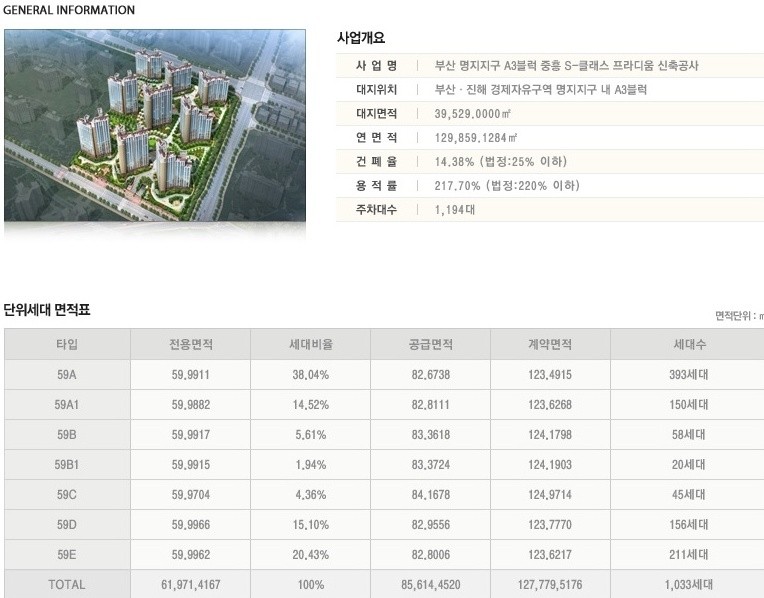764x598 pixels.
Task: Click the 세대수 column header
Action: pos(689,344)
